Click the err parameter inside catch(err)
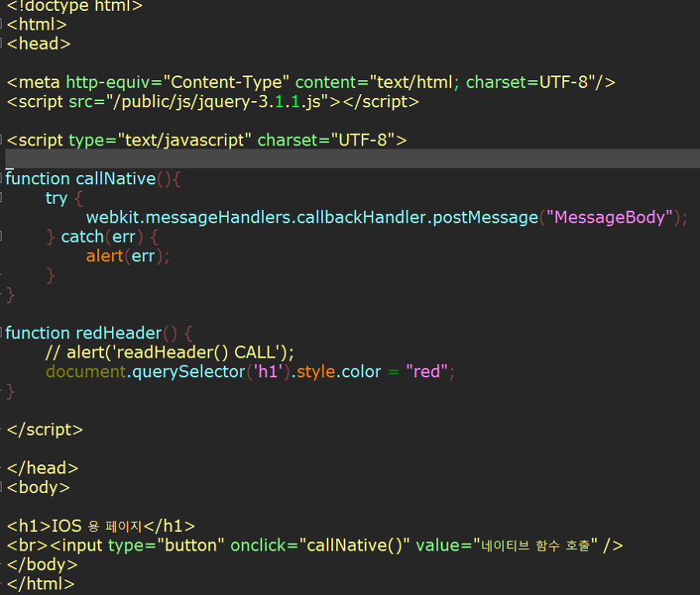 tap(124, 237)
